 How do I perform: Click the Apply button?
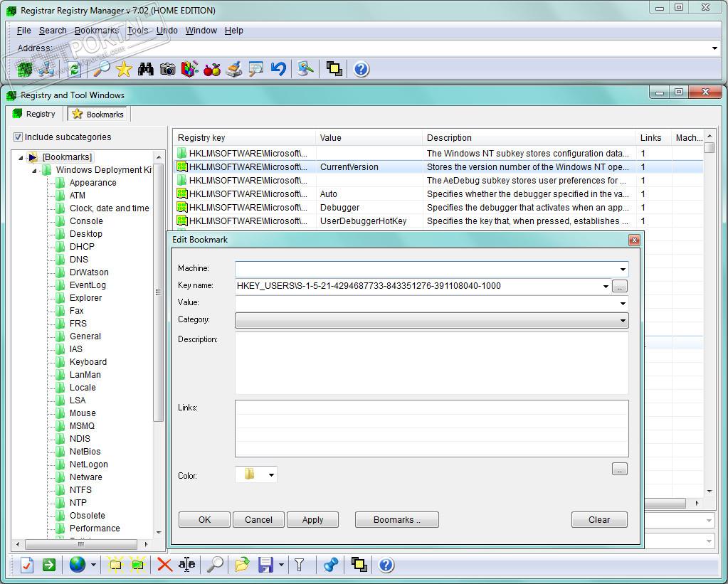point(312,519)
